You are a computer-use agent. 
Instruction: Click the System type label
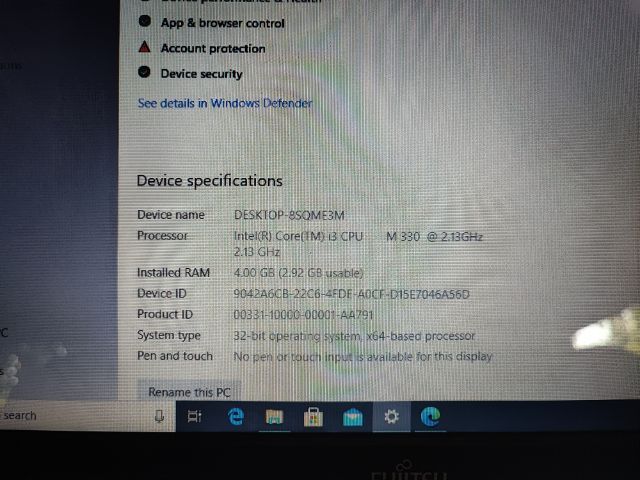tap(169, 335)
